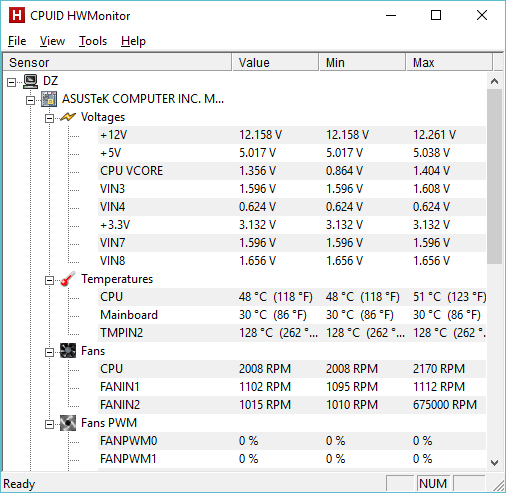Select the FANPWM0 row
Screen dimensions: 506x493
coord(292,441)
